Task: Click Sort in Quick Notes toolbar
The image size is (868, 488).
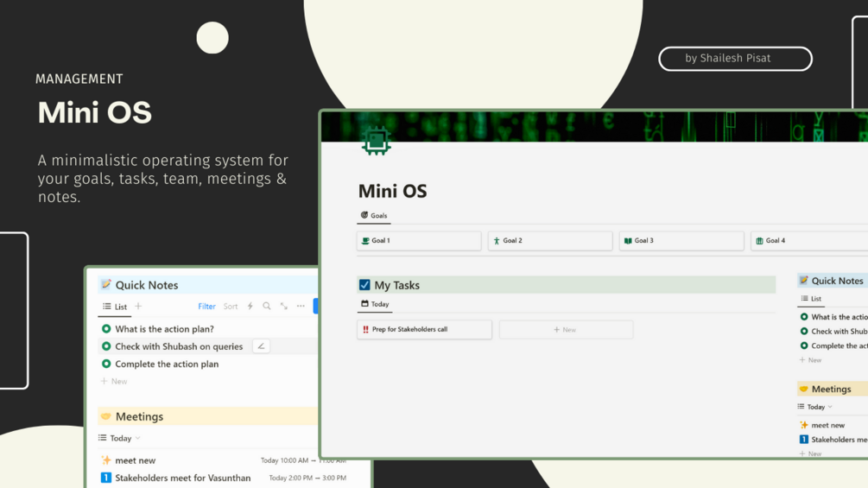Action: coord(231,306)
